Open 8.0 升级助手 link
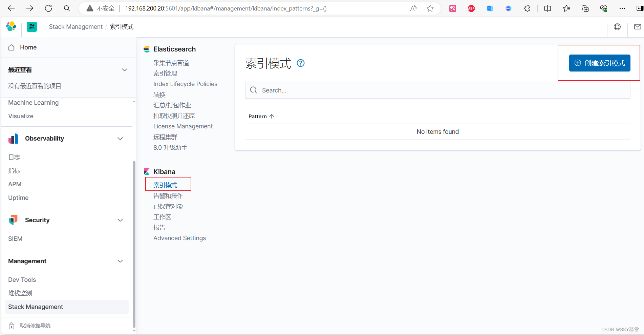Screen dimensions: 644x335 tap(170, 148)
